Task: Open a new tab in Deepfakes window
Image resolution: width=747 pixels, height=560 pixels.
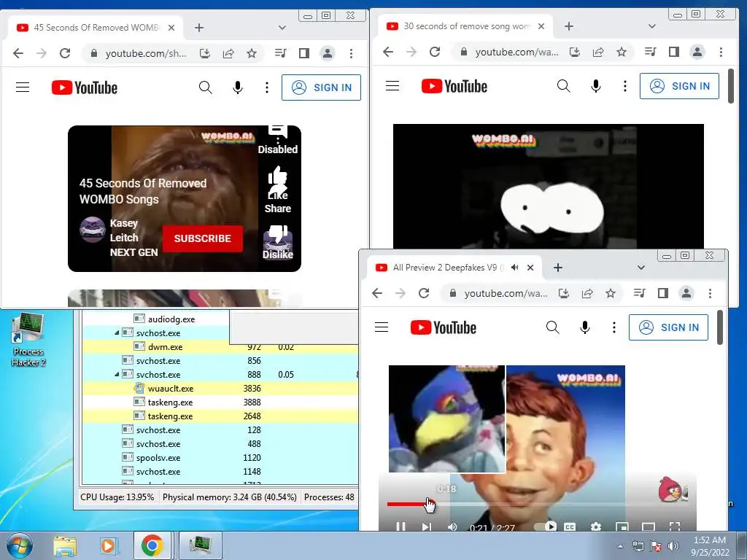Action: coord(558,268)
